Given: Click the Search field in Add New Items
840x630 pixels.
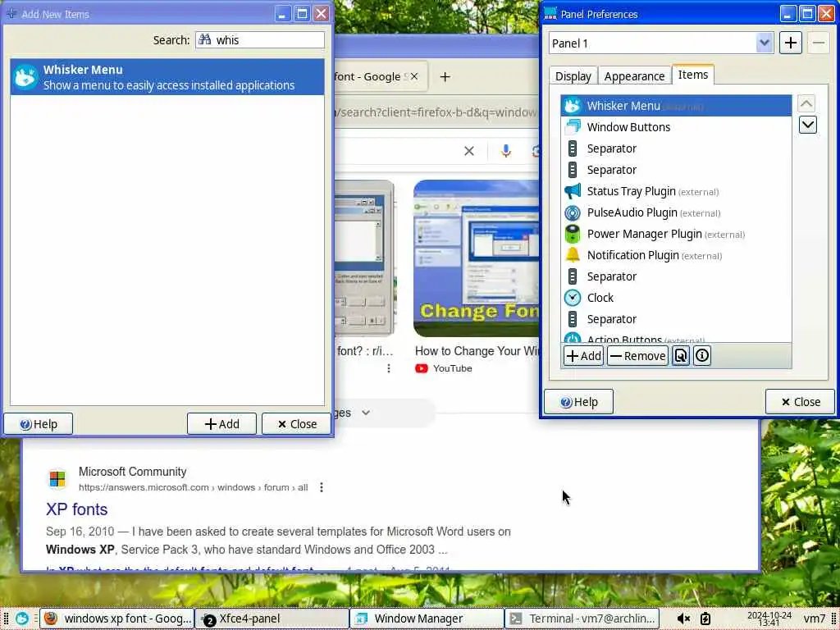Looking at the screenshot, I should click(x=260, y=40).
